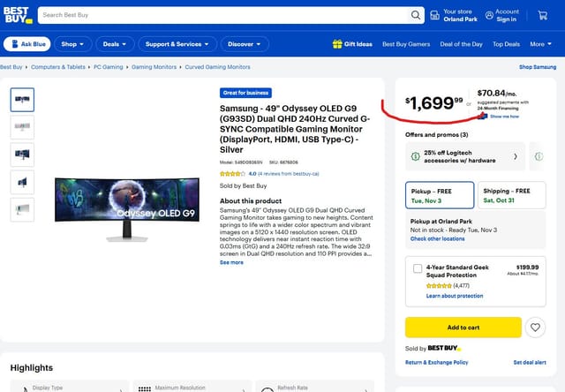Tick the 4-Year Geek Squad Protection checkbox

(x=418, y=268)
